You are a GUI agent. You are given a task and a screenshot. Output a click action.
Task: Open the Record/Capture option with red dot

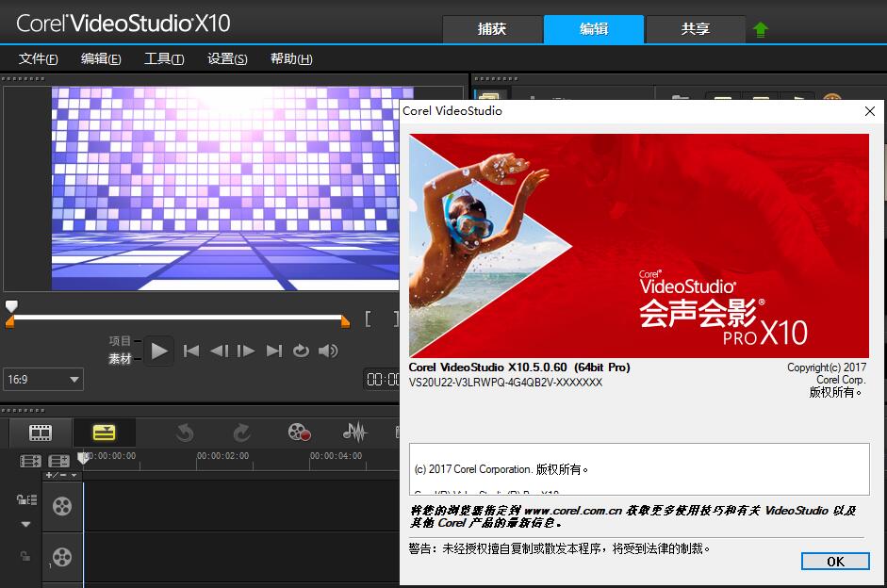(x=299, y=433)
